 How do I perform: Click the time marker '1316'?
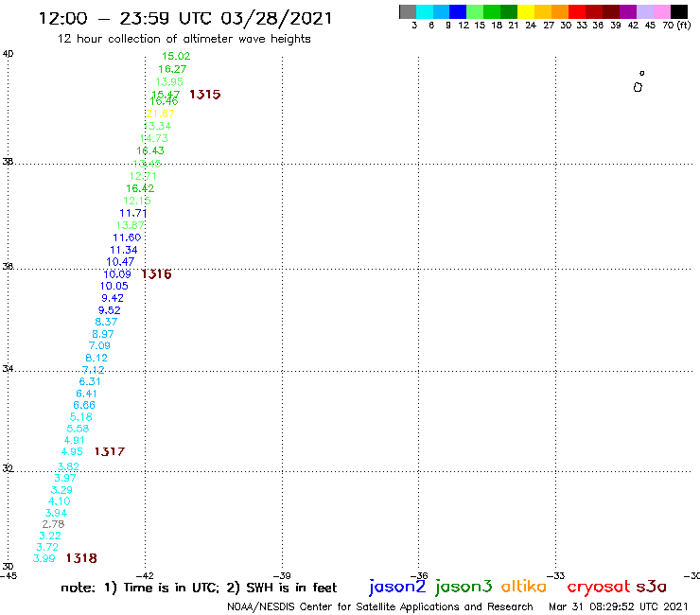coord(156,274)
